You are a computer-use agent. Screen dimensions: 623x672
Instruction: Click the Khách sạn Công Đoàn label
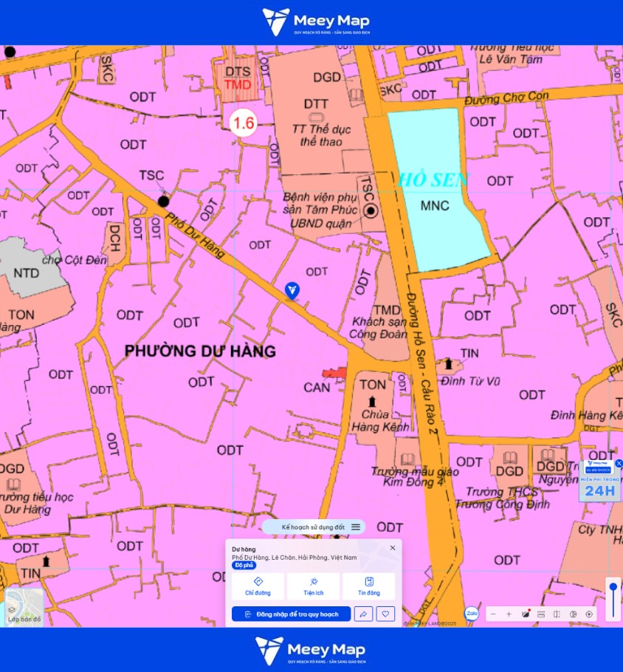[x=378, y=328]
